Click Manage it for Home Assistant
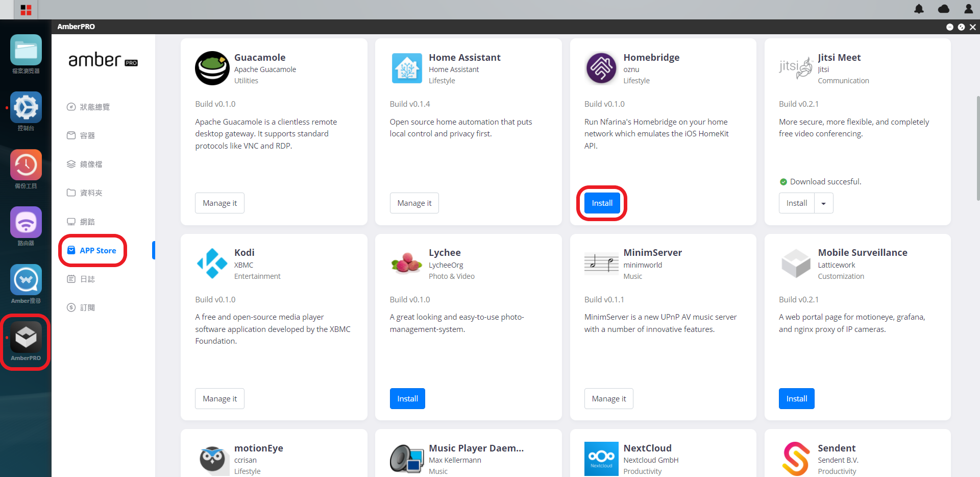Image resolution: width=980 pixels, height=477 pixels. tap(414, 203)
